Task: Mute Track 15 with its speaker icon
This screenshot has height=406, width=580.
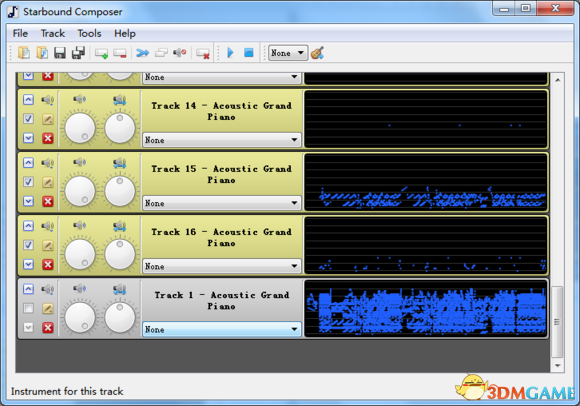Action: pos(48,163)
